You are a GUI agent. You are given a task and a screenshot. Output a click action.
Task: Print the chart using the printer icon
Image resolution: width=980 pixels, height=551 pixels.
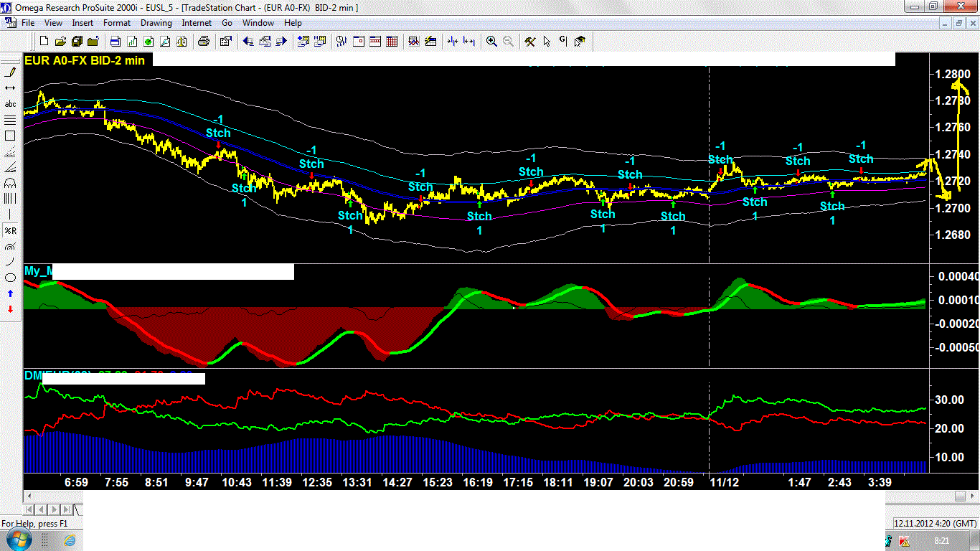204,42
